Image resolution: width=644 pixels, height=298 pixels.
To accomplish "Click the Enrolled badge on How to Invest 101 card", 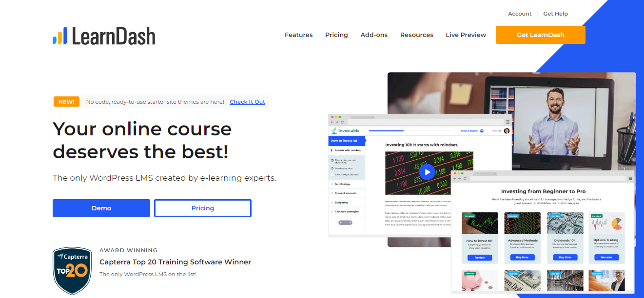I will (469, 216).
